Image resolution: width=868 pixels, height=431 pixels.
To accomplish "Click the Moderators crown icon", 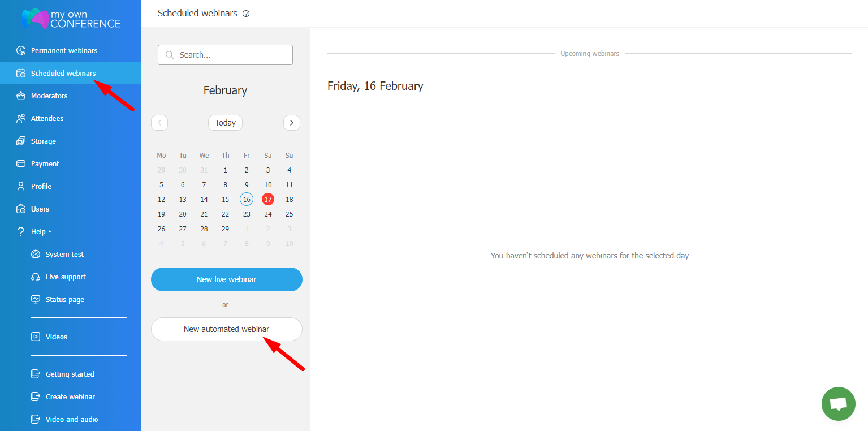I will tap(21, 96).
